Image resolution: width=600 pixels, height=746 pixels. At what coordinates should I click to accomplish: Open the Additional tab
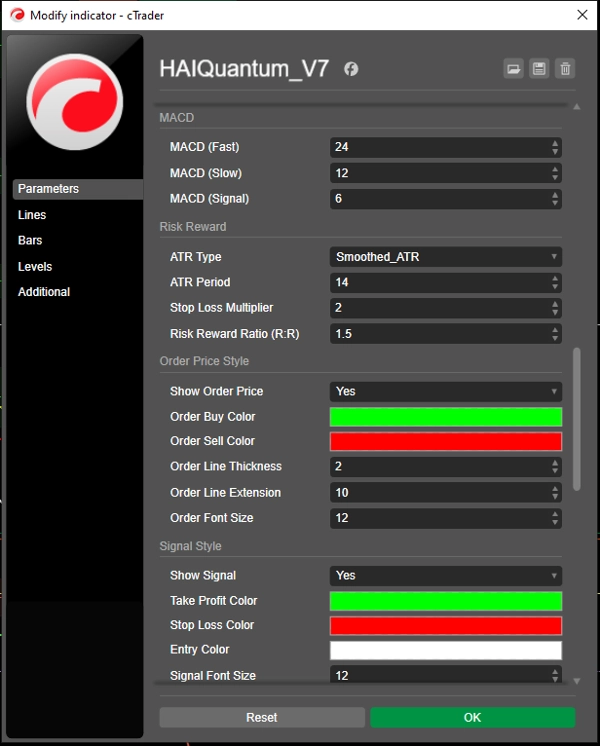(44, 292)
